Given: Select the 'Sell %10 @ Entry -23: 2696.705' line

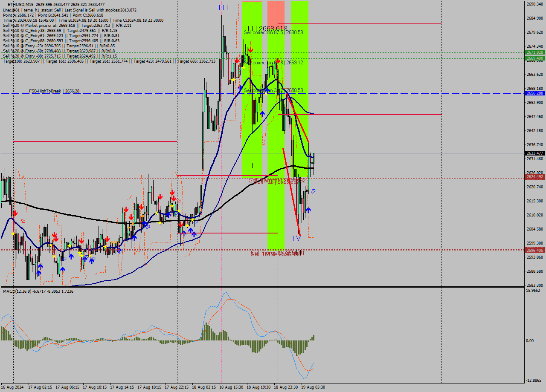Looking at the screenshot, I should click(59, 46).
